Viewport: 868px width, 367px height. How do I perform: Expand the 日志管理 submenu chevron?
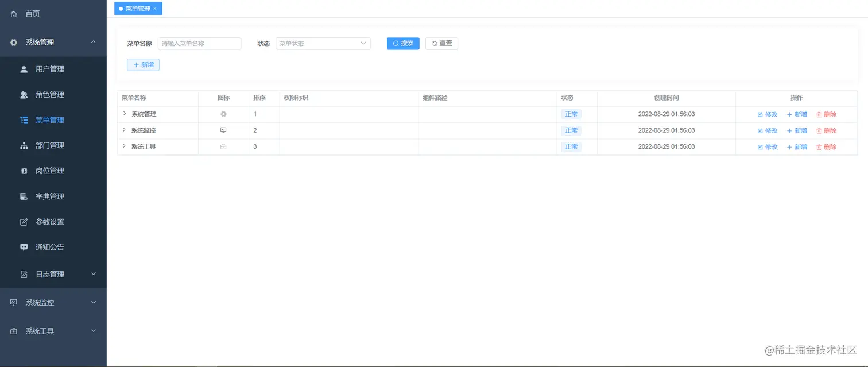(x=94, y=274)
